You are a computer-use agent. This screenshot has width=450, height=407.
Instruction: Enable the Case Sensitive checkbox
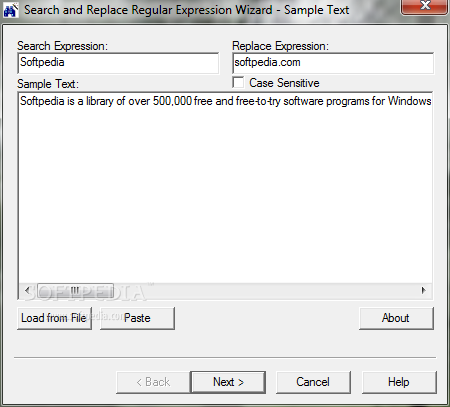click(238, 83)
